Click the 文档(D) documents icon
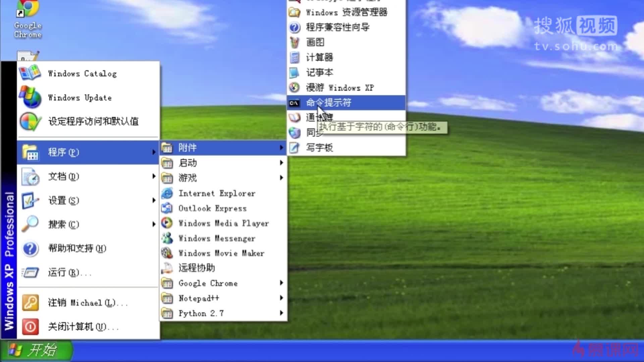The height and width of the screenshot is (362, 644). click(31, 177)
